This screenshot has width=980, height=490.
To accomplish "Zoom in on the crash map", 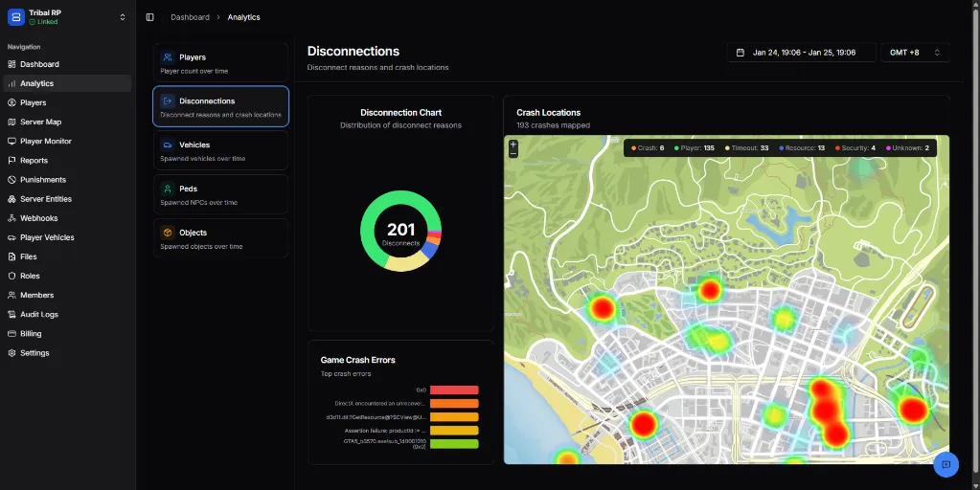I will click(513, 145).
